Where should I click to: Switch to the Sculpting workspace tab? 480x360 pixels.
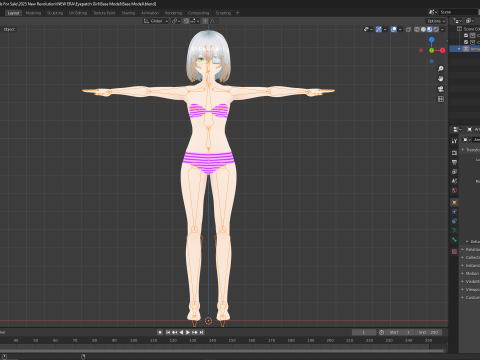coord(55,13)
